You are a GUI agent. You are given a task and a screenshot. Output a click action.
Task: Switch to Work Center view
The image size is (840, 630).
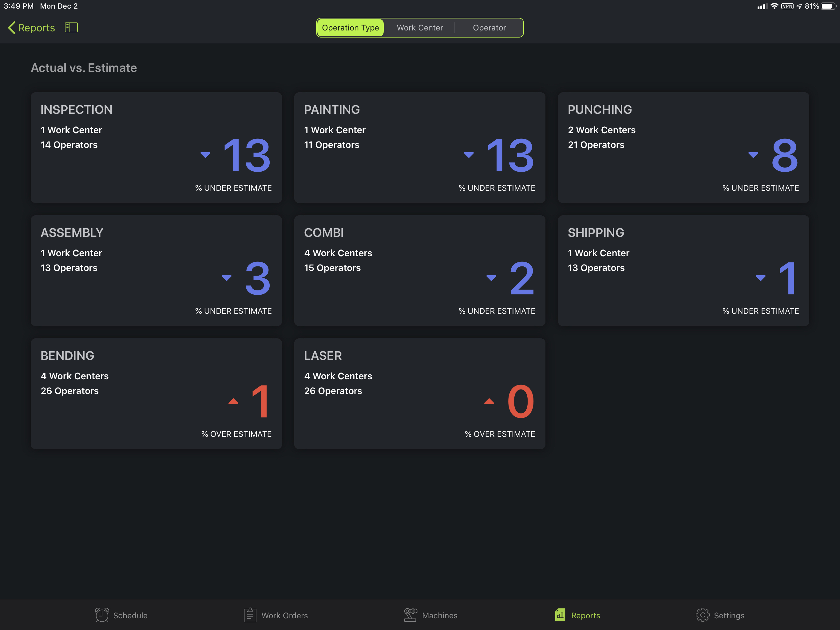(x=420, y=27)
